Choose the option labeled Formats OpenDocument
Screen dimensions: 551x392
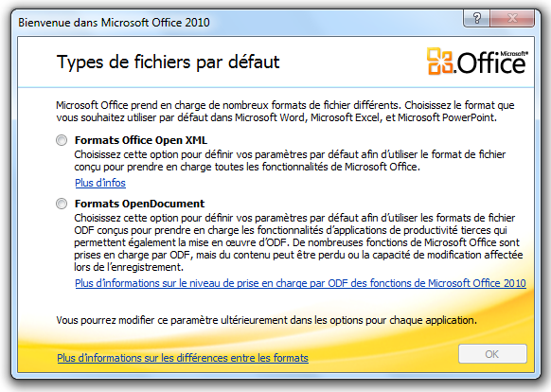pyautogui.click(x=139, y=204)
